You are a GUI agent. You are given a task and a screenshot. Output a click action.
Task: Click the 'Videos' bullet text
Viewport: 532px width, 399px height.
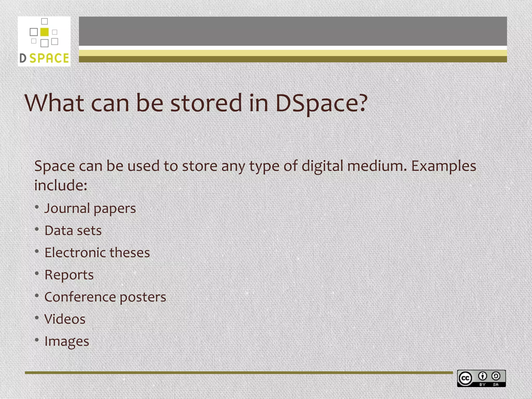click(65, 319)
